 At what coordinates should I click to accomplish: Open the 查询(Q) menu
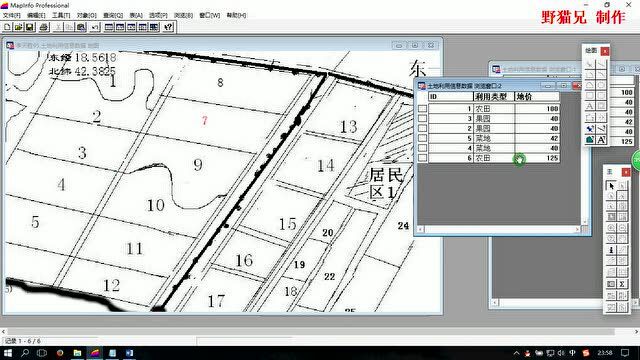pos(113,15)
